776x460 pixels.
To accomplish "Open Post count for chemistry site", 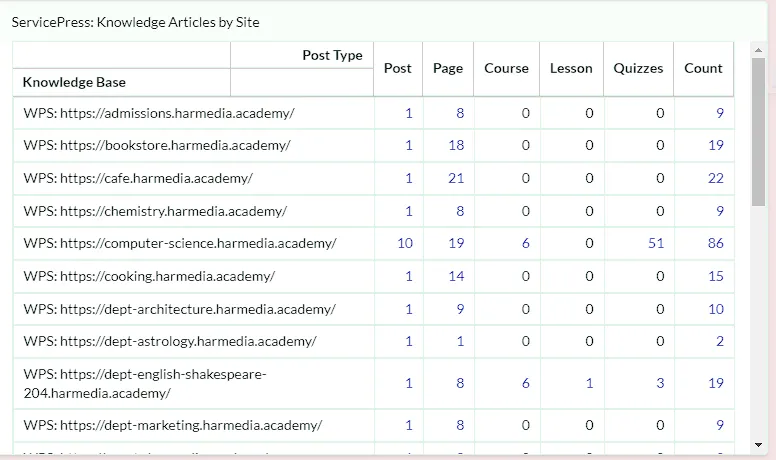I will [409, 211].
